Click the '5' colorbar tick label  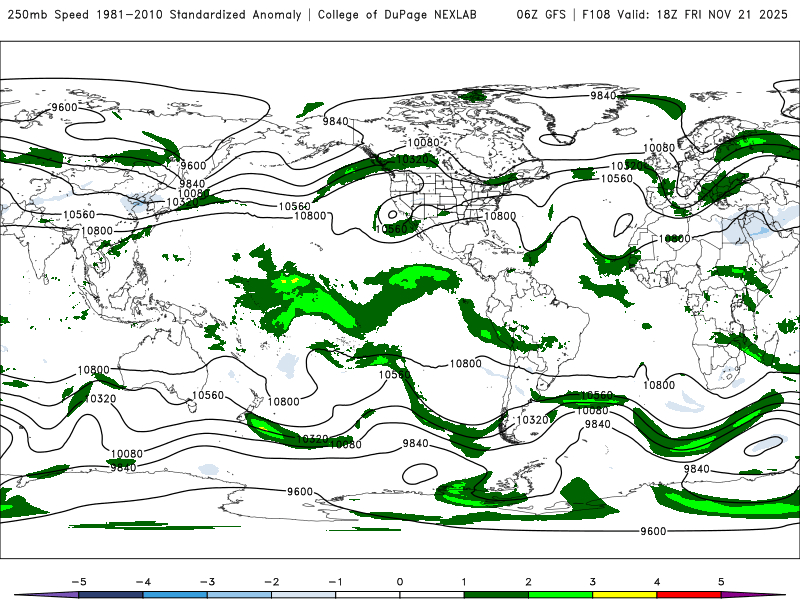[721, 582]
